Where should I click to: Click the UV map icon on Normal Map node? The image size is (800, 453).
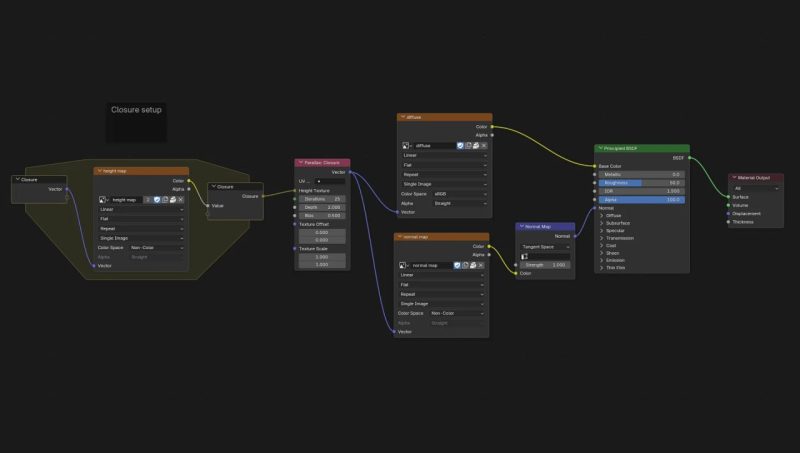(x=523, y=255)
